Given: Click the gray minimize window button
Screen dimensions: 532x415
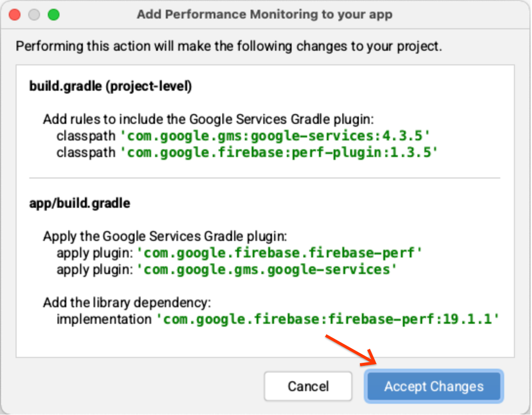Looking at the screenshot, I should tap(34, 15).
